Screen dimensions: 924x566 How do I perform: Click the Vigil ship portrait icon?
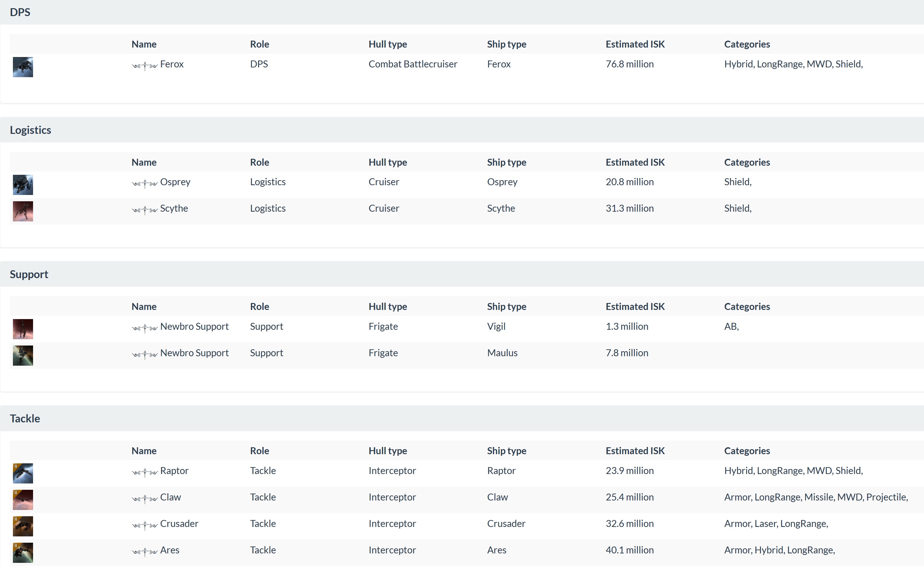click(x=23, y=329)
